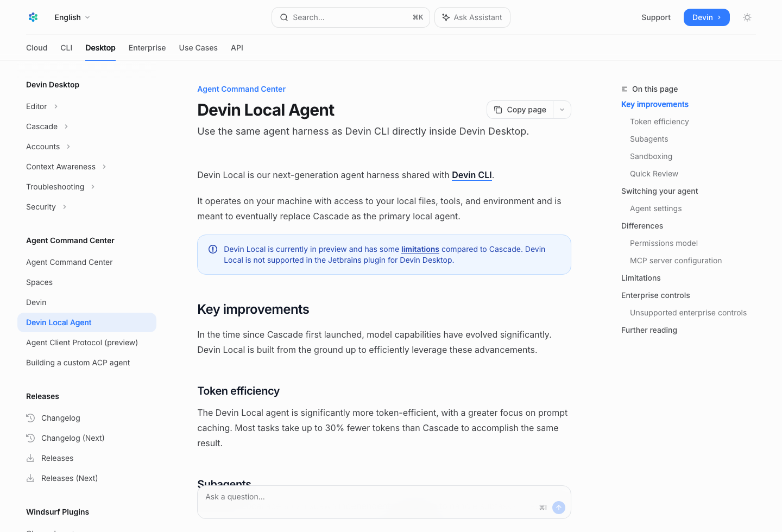
Task: Open Agent Command Center sidebar page
Action: point(70,262)
